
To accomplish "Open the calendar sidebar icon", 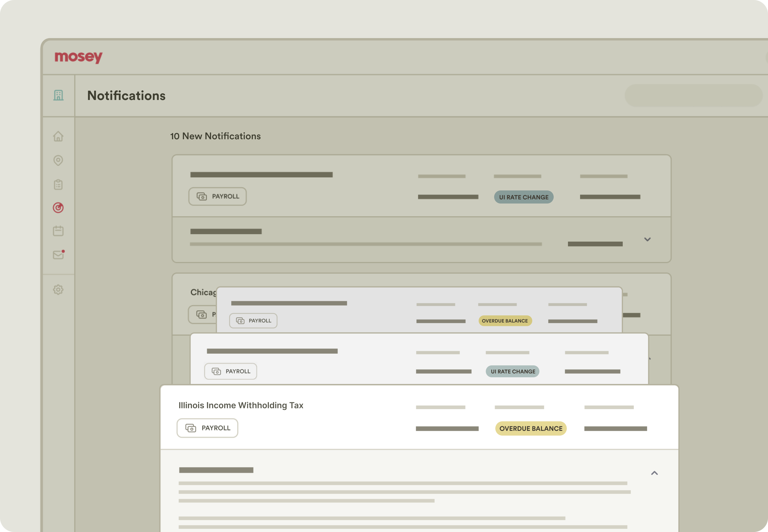I will point(58,231).
